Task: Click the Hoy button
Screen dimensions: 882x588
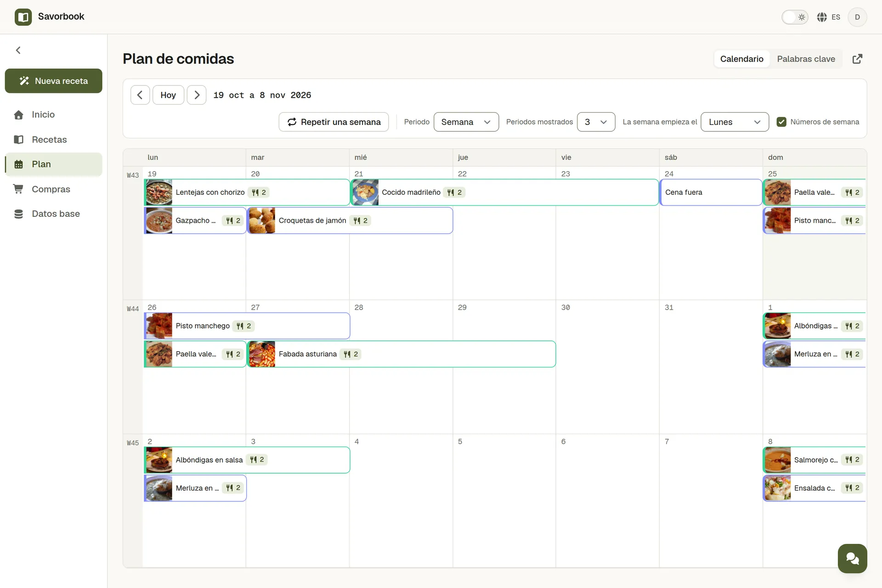Action: click(168, 95)
